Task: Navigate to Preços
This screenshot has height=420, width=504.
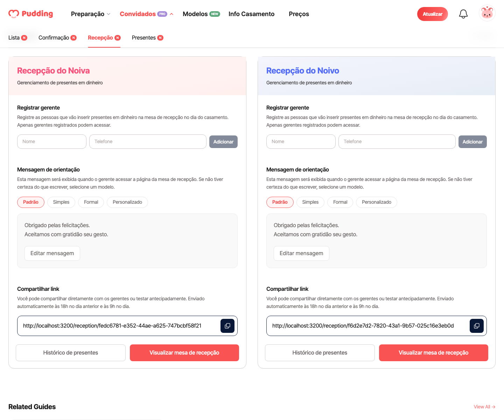Action: pos(299,14)
